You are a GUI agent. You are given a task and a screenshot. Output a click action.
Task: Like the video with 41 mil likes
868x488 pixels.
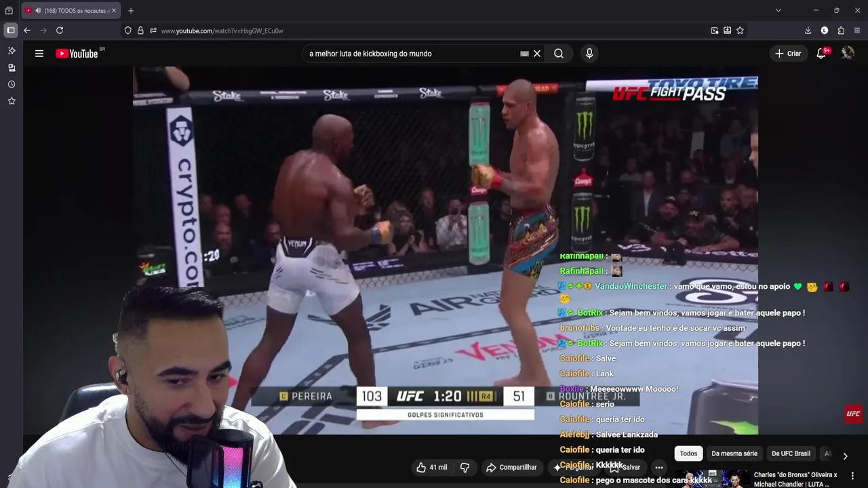[x=431, y=467]
